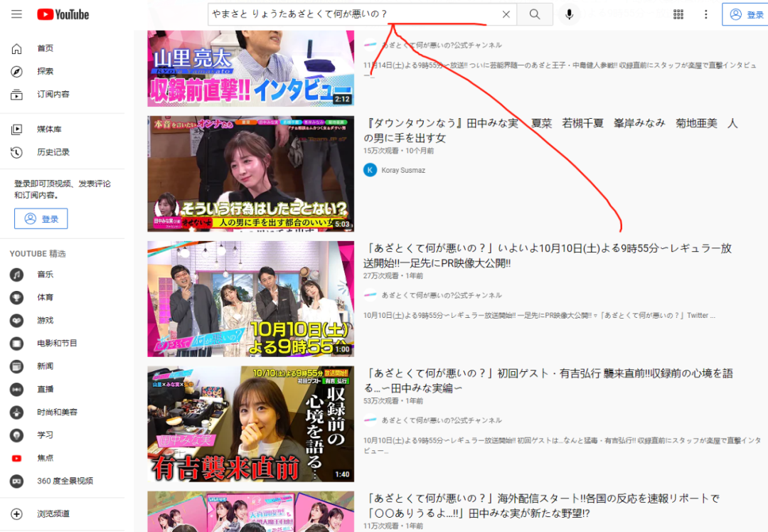Click the YouTube logo

pyautogui.click(x=63, y=14)
